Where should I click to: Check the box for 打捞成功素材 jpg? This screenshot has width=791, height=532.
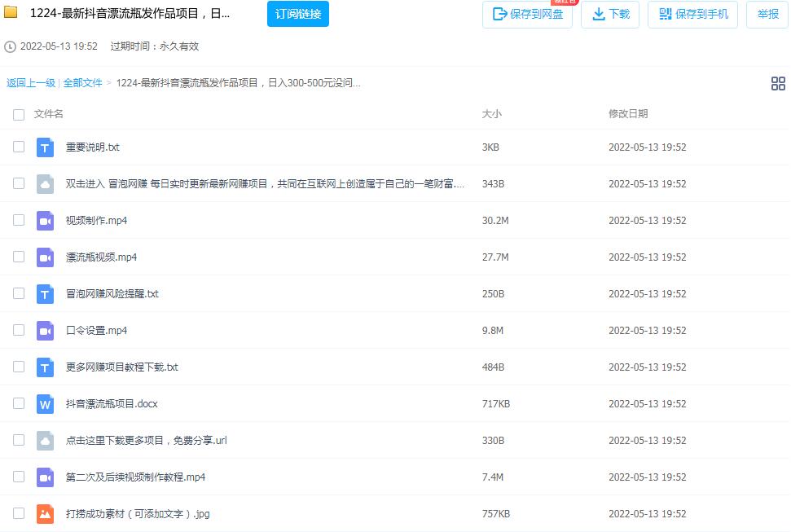pos(19,513)
